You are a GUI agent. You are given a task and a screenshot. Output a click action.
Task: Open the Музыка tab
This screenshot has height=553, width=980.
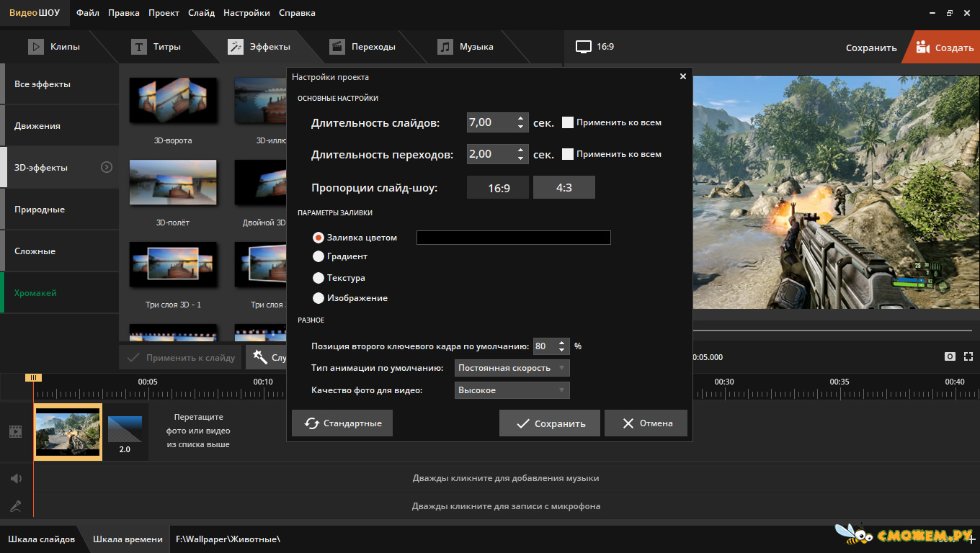click(466, 47)
